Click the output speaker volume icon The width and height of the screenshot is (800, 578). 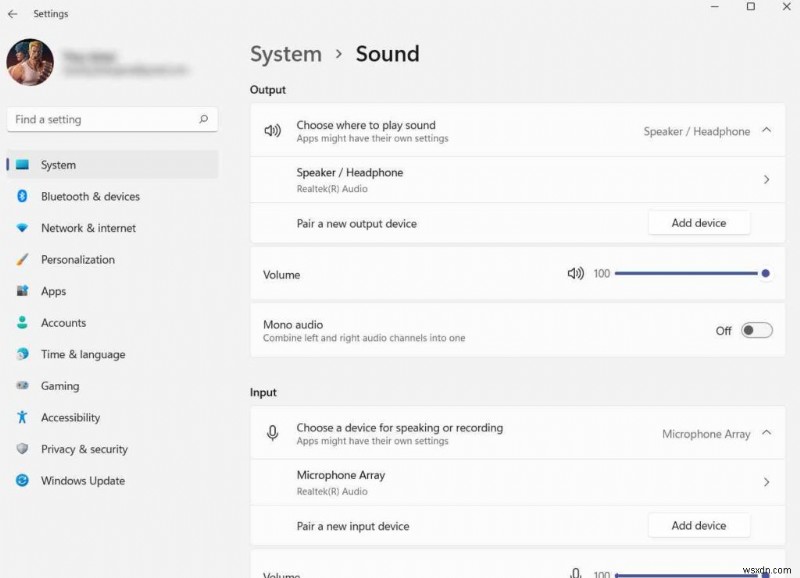tap(577, 273)
